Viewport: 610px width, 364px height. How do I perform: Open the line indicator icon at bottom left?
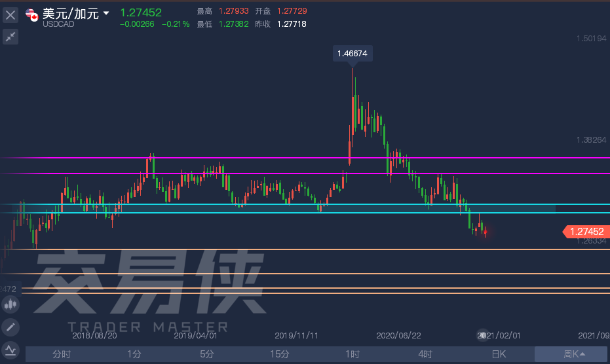(x=10, y=349)
